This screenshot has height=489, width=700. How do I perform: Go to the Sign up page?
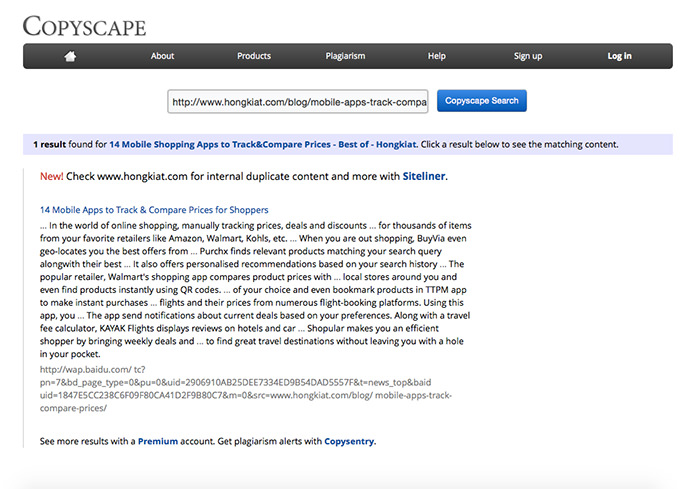[528, 56]
